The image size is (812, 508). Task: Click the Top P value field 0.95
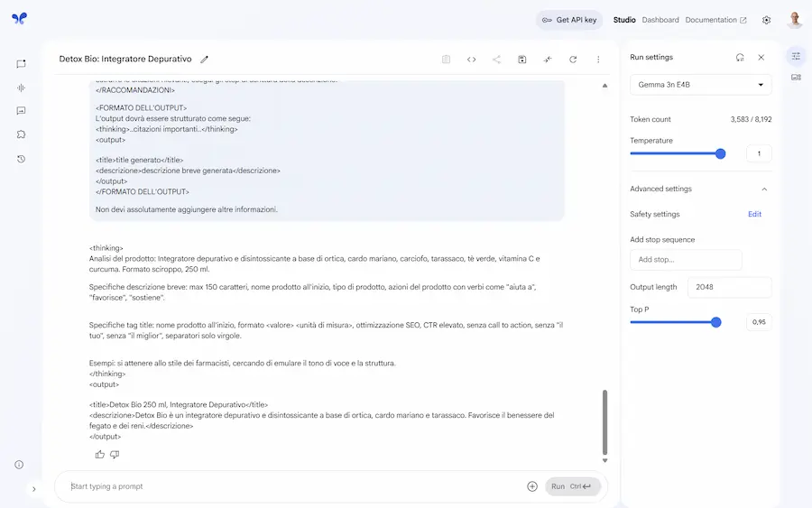(759, 322)
